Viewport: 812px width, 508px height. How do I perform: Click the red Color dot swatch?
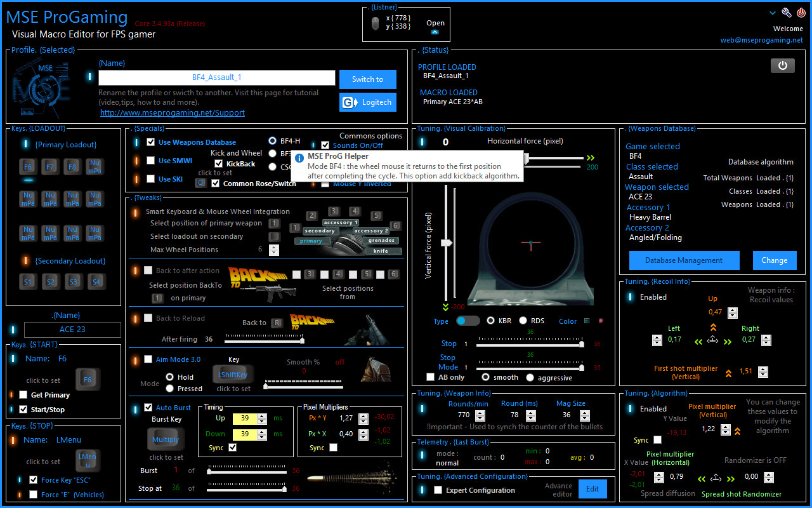click(600, 321)
